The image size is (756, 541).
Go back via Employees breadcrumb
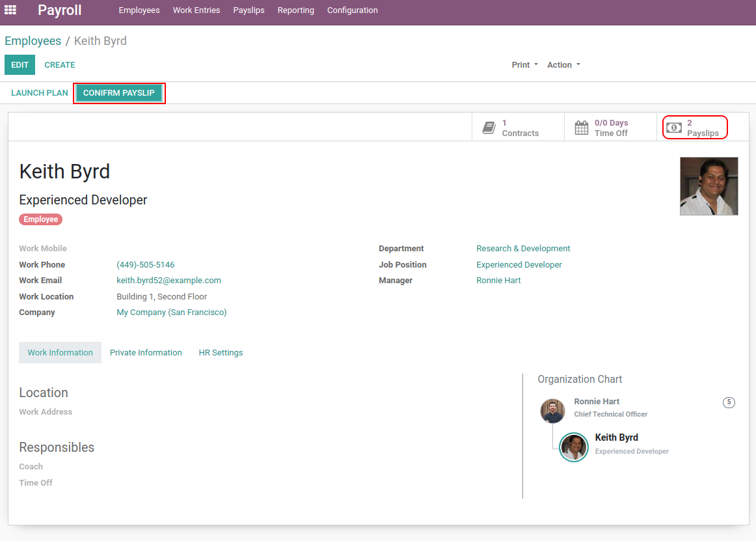[33, 41]
